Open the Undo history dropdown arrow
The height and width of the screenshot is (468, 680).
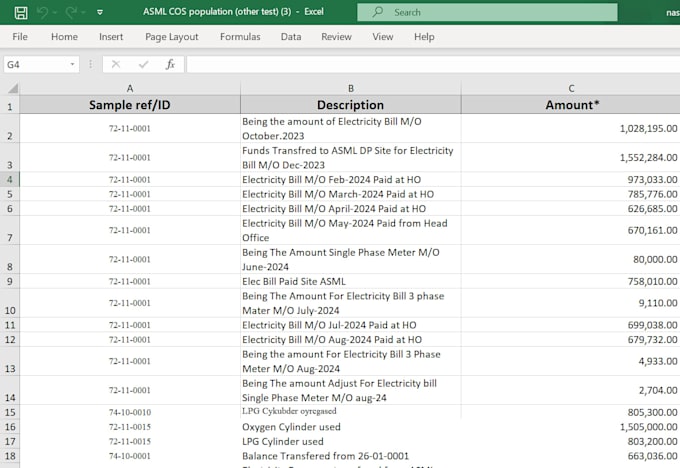[x=55, y=13]
